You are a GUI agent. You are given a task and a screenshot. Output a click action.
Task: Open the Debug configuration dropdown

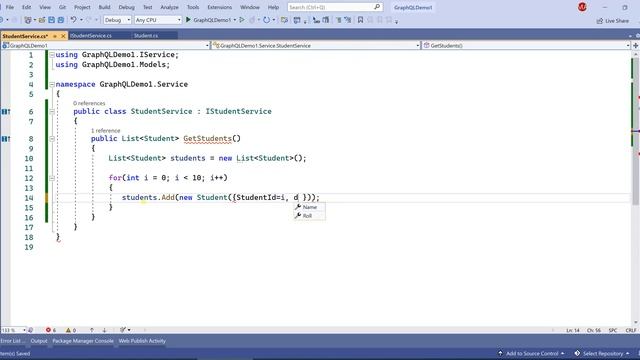pos(117,20)
